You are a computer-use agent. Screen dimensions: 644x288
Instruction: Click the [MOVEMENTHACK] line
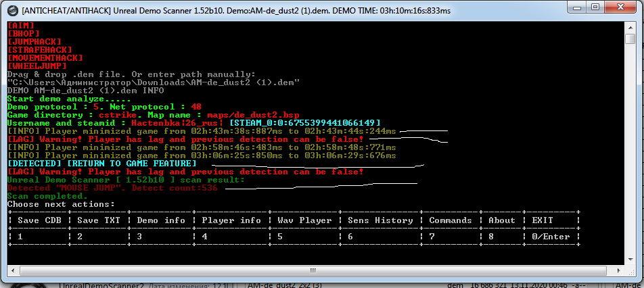click(45, 58)
